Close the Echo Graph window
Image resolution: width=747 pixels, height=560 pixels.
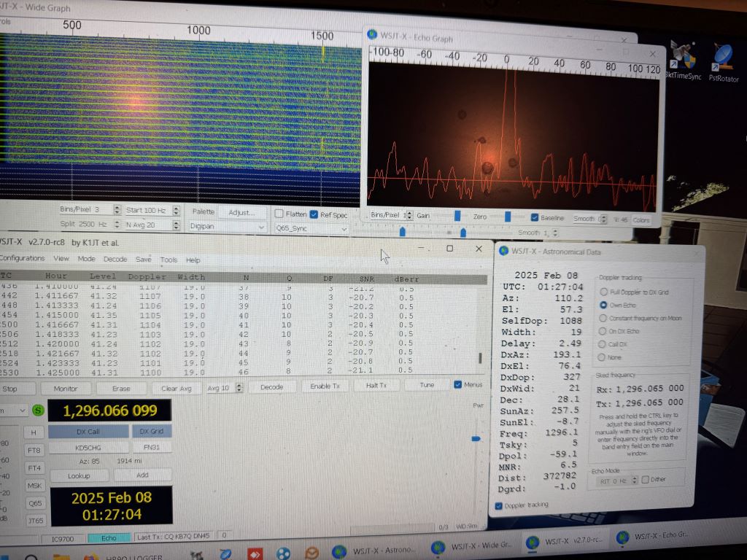(x=652, y=54)
